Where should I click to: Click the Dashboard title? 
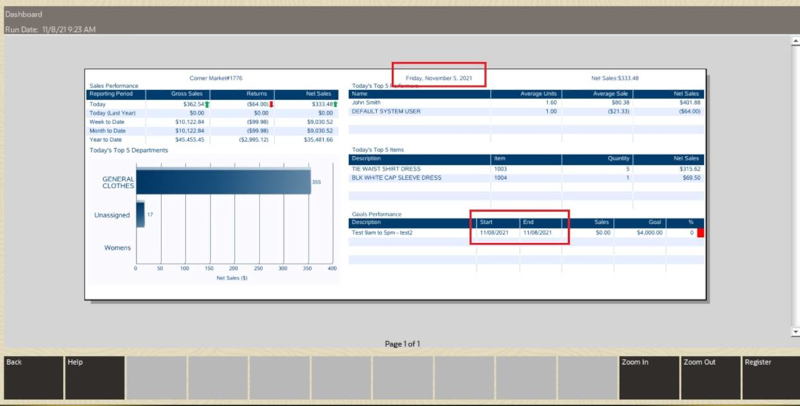click(23, 14)
